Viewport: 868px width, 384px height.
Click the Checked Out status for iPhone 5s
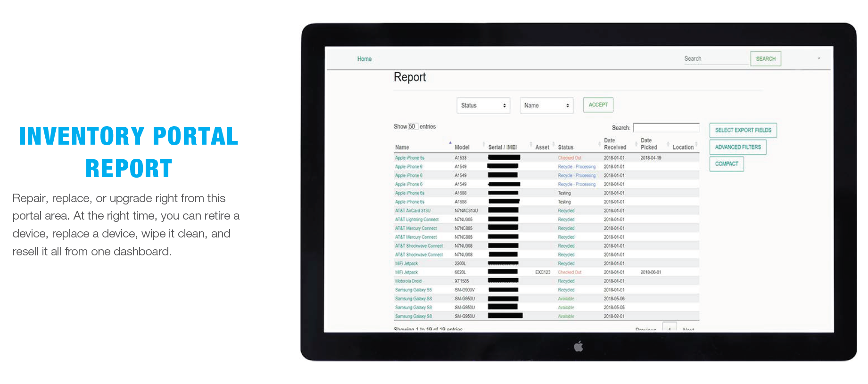point(570,158)
